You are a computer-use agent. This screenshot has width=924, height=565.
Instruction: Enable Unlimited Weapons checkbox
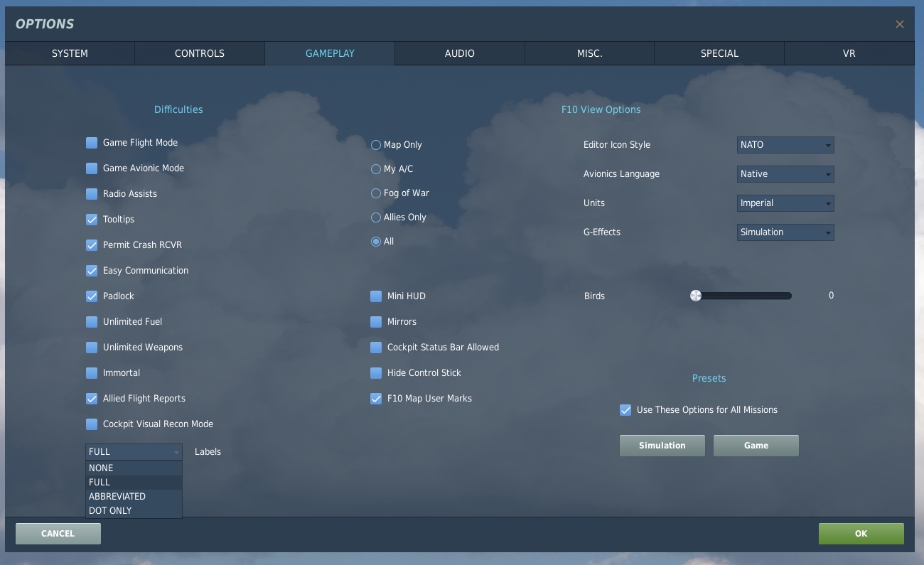click(92, 348)
